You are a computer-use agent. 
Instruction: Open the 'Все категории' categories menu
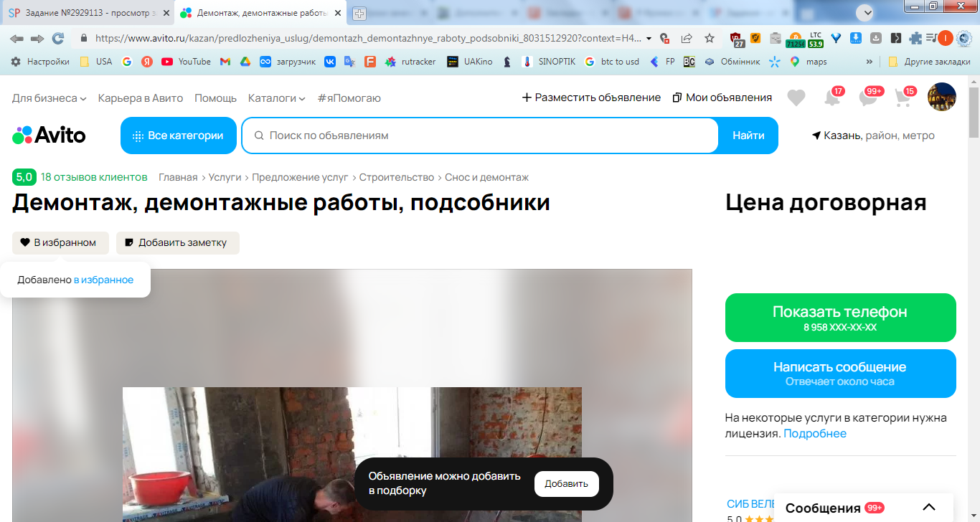(x=179, y=136)
